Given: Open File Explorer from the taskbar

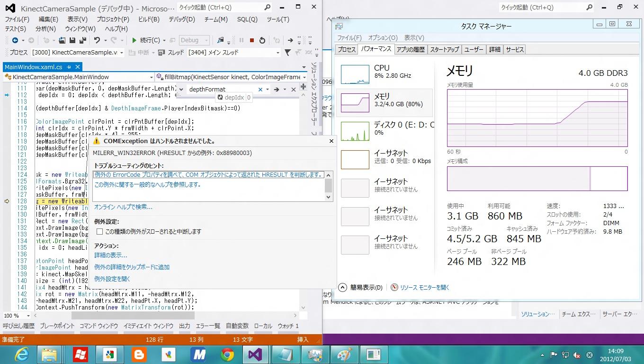Looking at the screenshot, I should click(x=50, y=354).
